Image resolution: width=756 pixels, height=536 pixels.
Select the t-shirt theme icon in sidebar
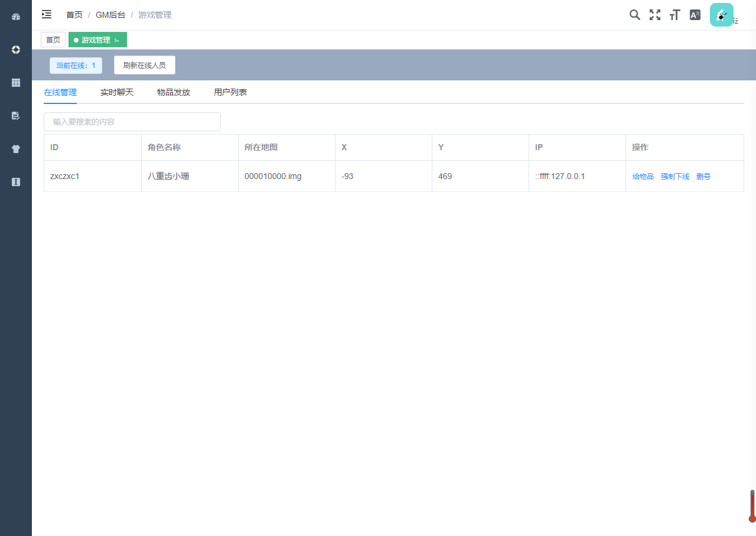(x=16, y=149)
